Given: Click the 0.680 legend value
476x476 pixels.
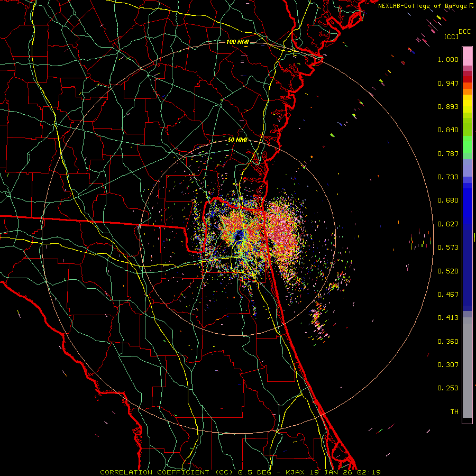Looking at the screenshot, I should click(x=448, y=200).
